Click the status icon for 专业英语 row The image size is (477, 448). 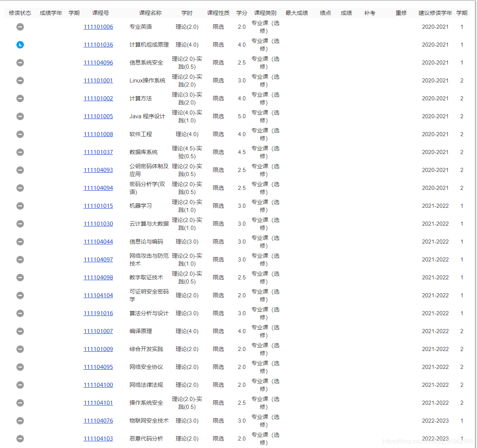click(x=20, y=27)
